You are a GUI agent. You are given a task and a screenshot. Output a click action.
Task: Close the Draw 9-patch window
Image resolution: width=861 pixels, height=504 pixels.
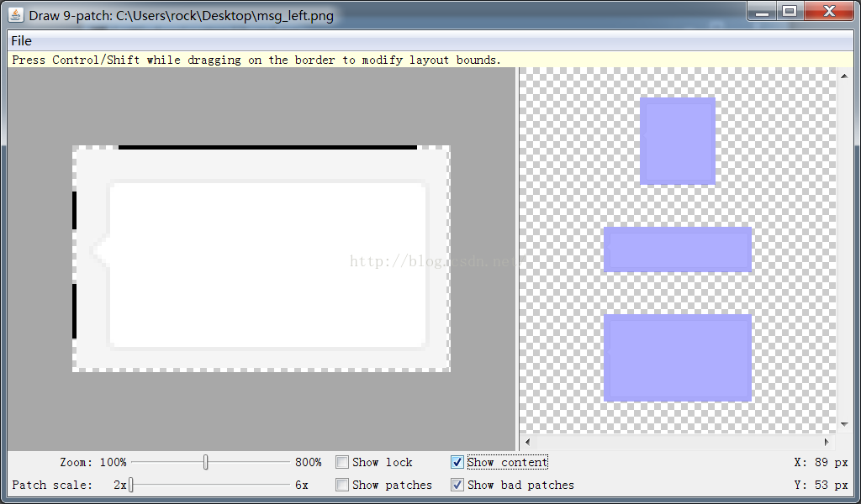829,12
